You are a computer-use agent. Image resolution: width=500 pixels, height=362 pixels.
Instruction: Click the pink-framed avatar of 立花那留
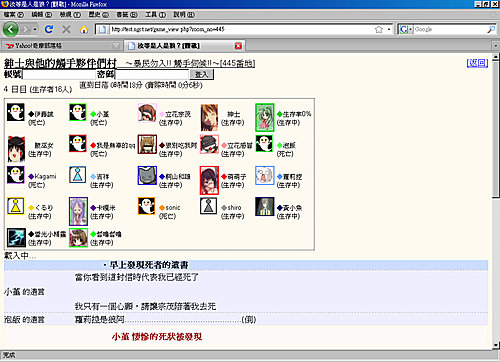209,144
